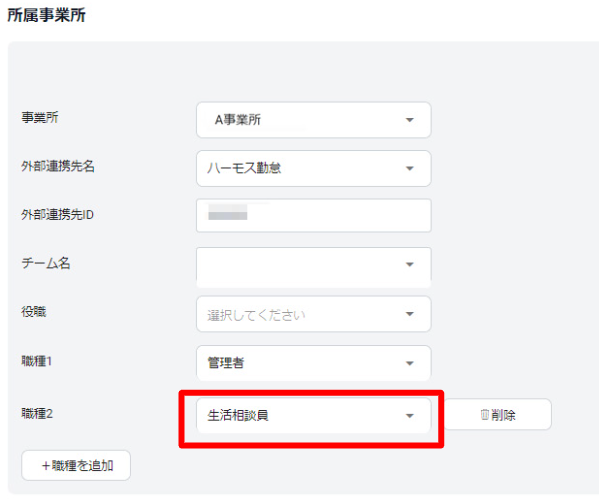Click the arrow on 管理者 dropdown
599x501 pixels.
pyautogui.click(x=410, y=363)
